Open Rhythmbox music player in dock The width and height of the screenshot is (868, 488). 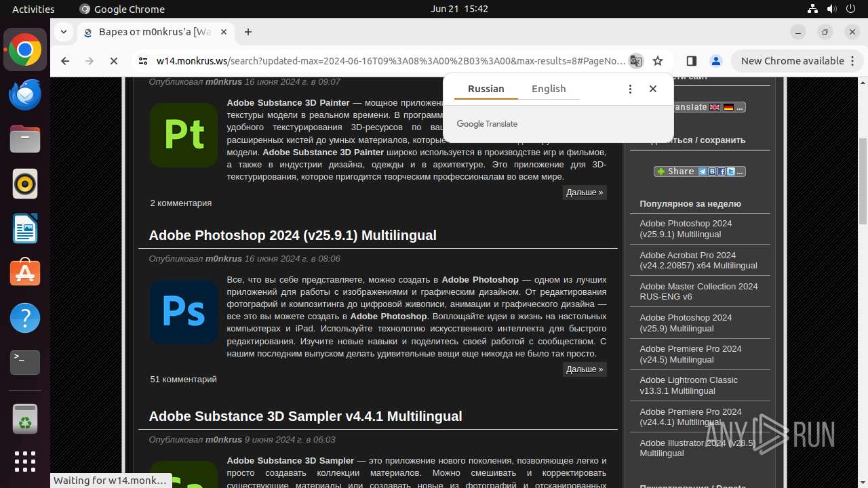[x=25, y=184]
